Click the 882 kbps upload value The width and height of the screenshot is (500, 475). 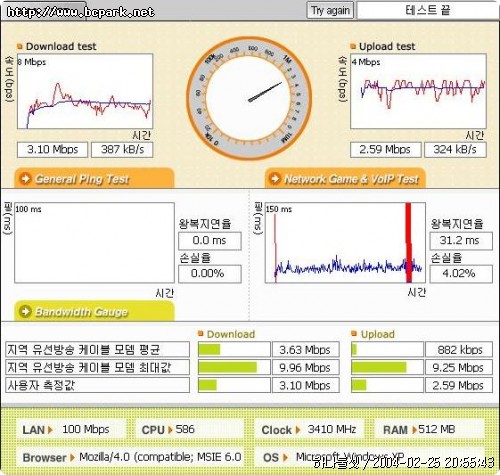point(459,349)
